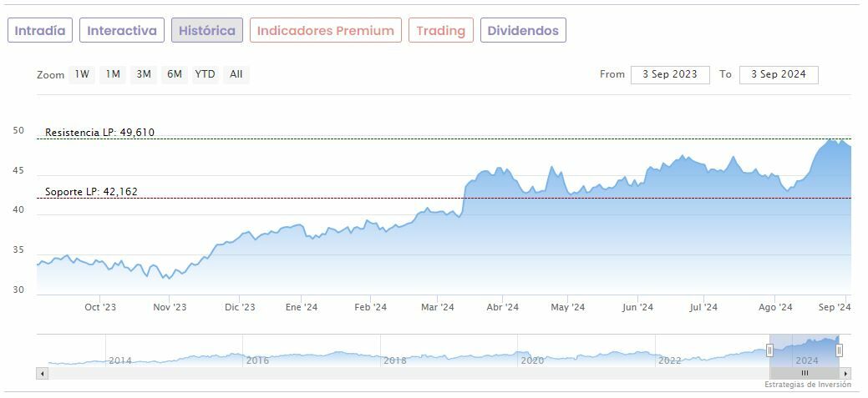Click the right scroll arrow of navigator

pyautogui.click(x=845, y=373)
